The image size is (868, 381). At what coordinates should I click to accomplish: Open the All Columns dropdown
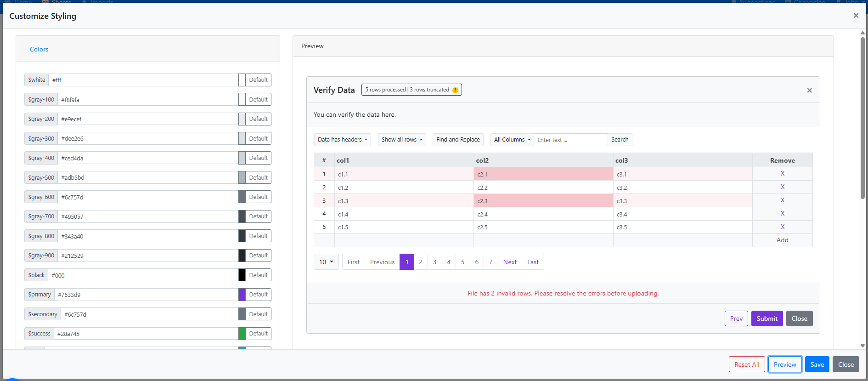[512, 140]
